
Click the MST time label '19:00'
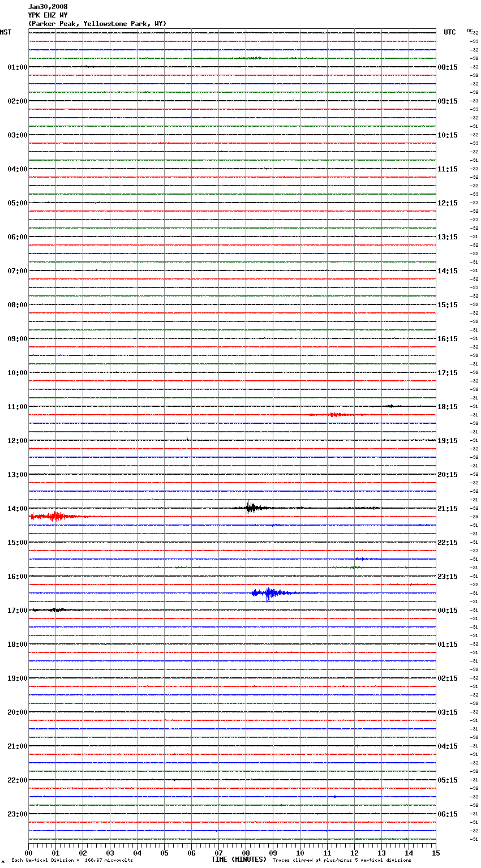[x=17, y=678]
